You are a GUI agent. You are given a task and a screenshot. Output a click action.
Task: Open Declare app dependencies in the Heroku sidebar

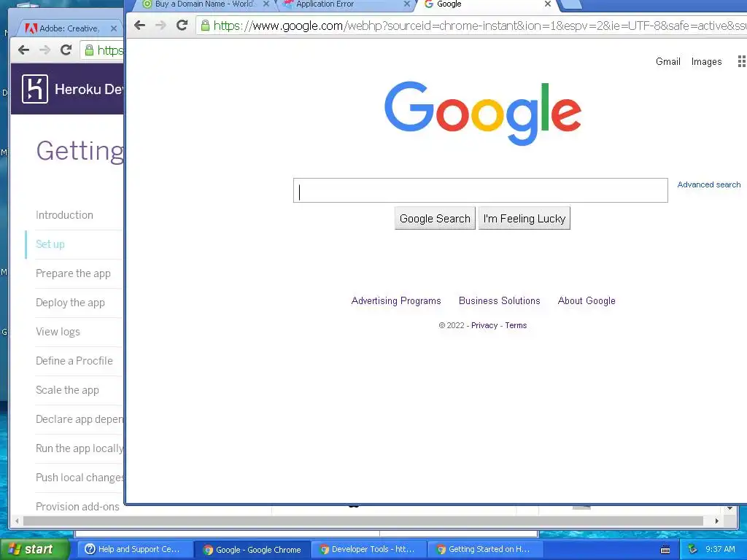(80, 419)
